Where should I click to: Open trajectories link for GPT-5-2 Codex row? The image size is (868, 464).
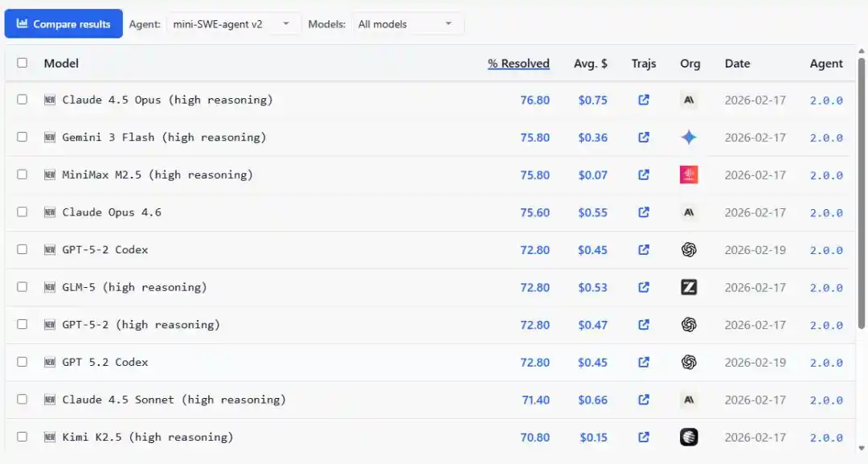pyautogui.click(x=643, y=250)
